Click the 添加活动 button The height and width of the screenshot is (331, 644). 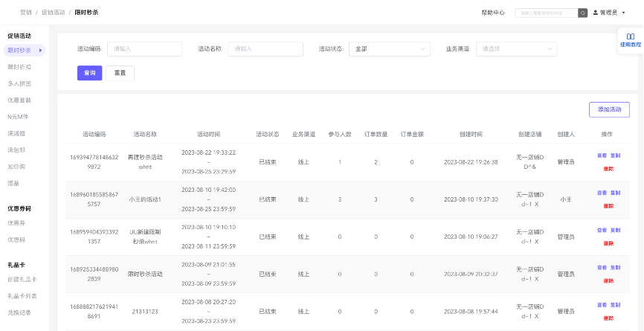(609, 109)
